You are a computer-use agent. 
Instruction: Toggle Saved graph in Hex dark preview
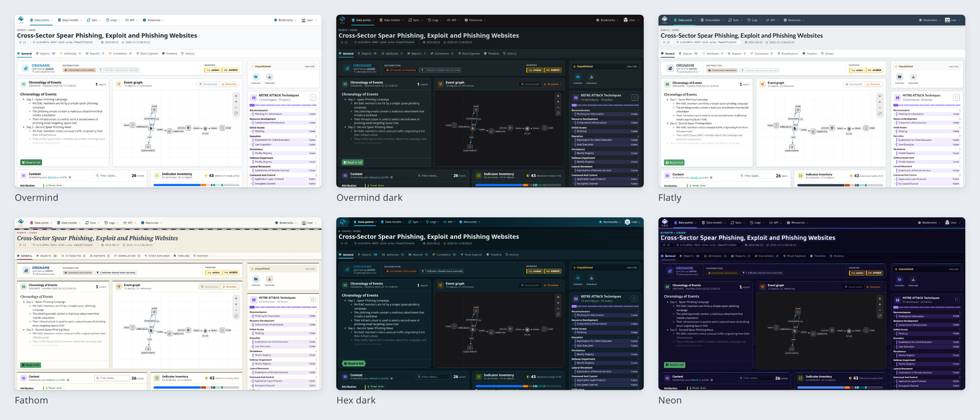click(531, 285)
